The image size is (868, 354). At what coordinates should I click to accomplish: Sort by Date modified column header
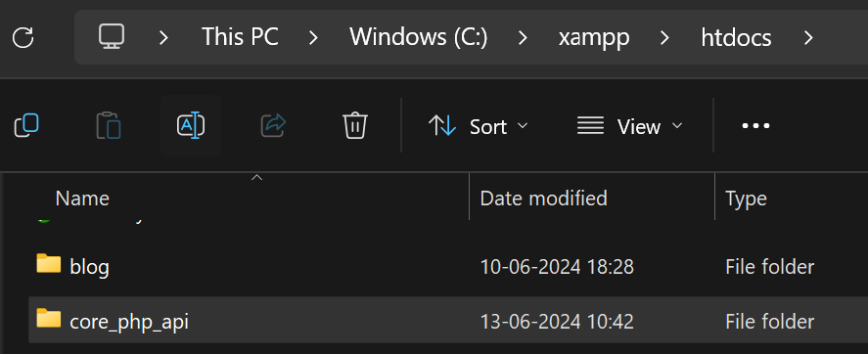pyautogui.click(x=544, y=198)
